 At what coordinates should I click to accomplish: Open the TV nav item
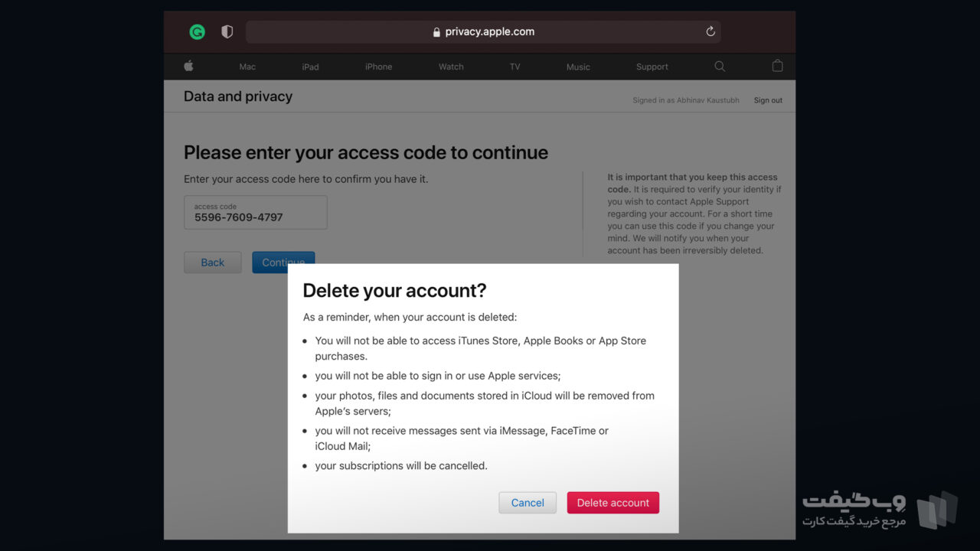[514, 67]
